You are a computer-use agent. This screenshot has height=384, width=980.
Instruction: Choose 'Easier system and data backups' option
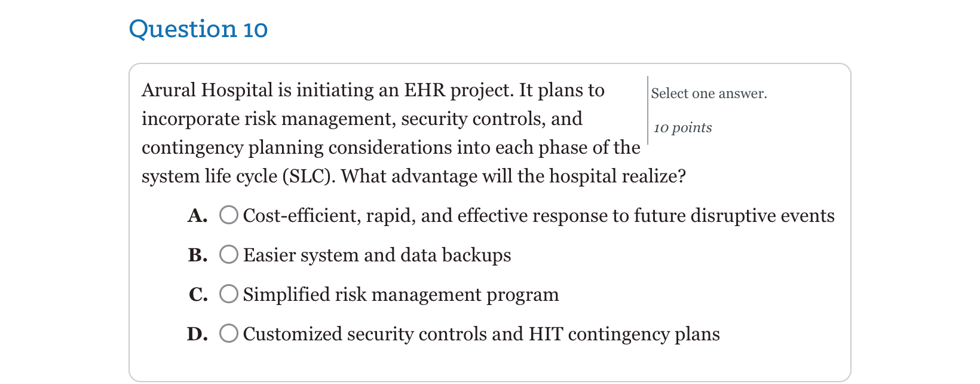[376, 255]
